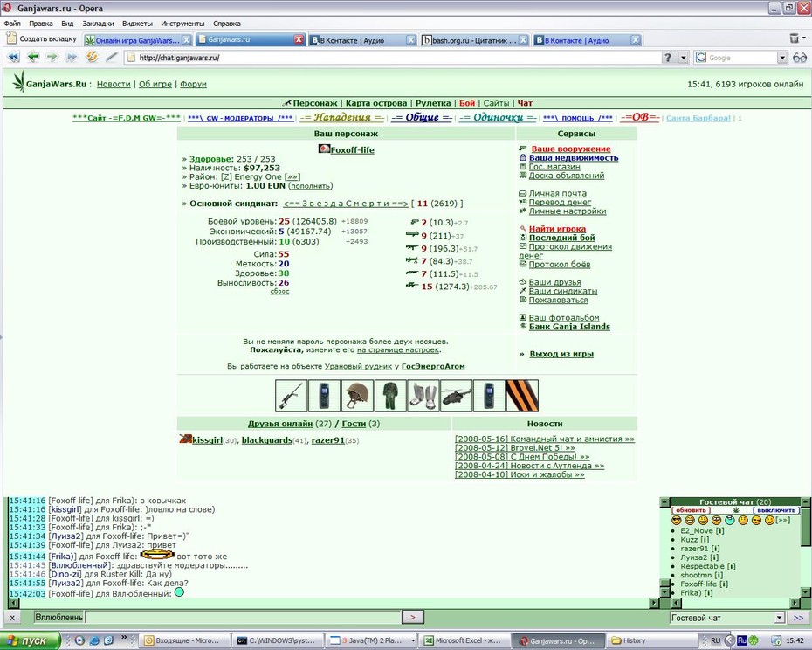Click Opera's rewind navigation button
Viewport: 812px width, 650px height.
[13, 57]
